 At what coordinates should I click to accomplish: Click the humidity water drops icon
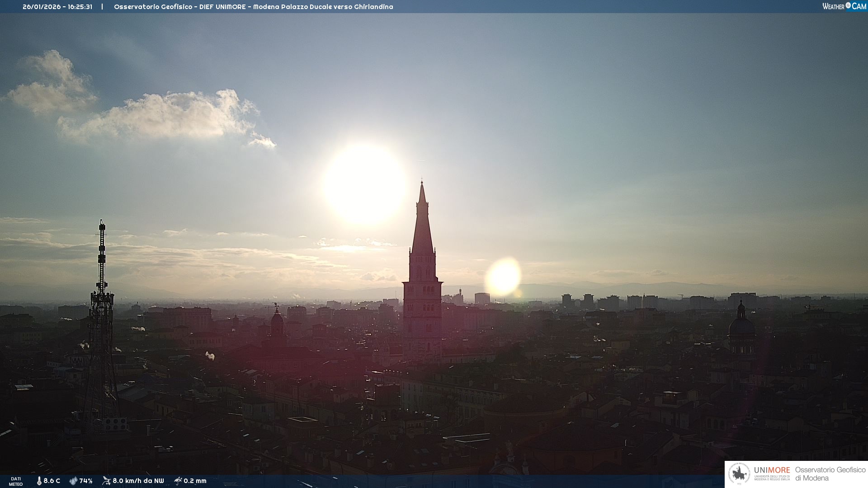click(73, 481)
